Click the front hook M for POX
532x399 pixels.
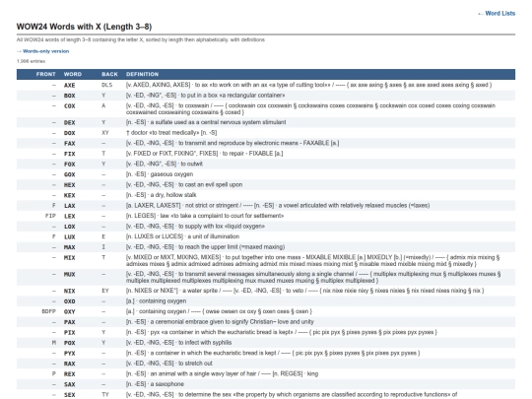point(54,343)
